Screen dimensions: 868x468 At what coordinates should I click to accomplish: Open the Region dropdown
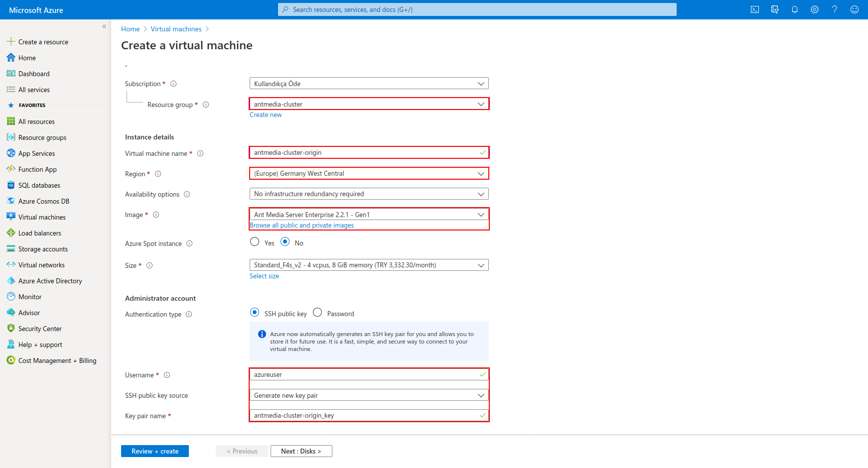click(x=369, y=173)
